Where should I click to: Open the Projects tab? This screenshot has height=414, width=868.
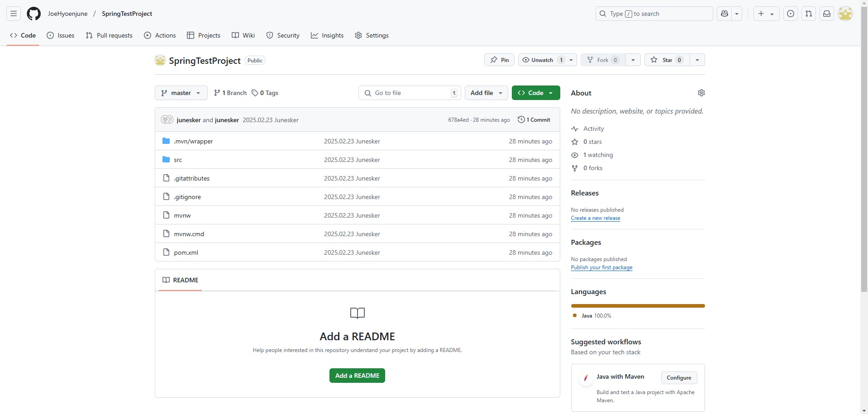[204, 35]
